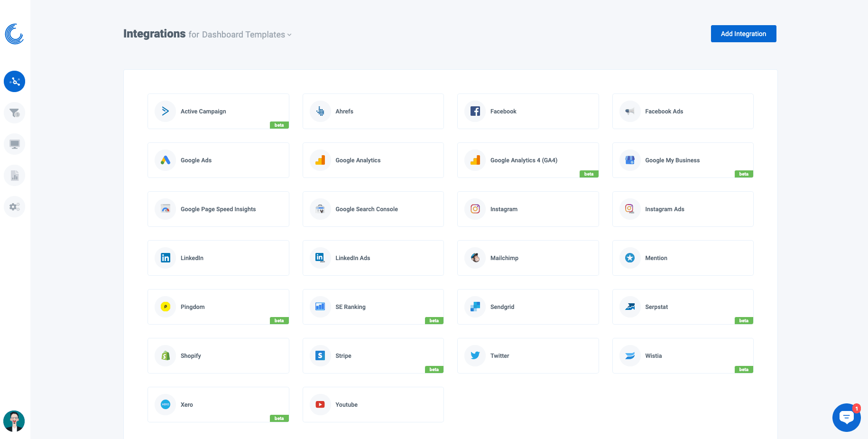This screenshot has width=868, height=439.
Task: Select the Google My Business label
Action: (x=672, y=160)
